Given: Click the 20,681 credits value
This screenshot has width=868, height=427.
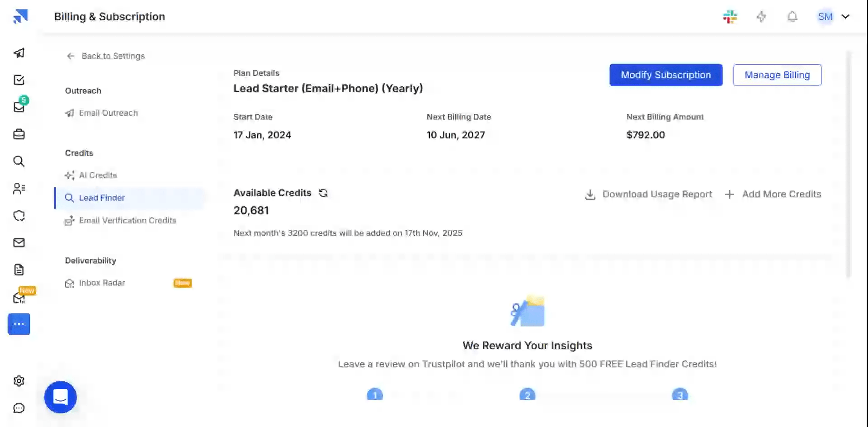Looking at the screenshot, I should tap(251, 211).
